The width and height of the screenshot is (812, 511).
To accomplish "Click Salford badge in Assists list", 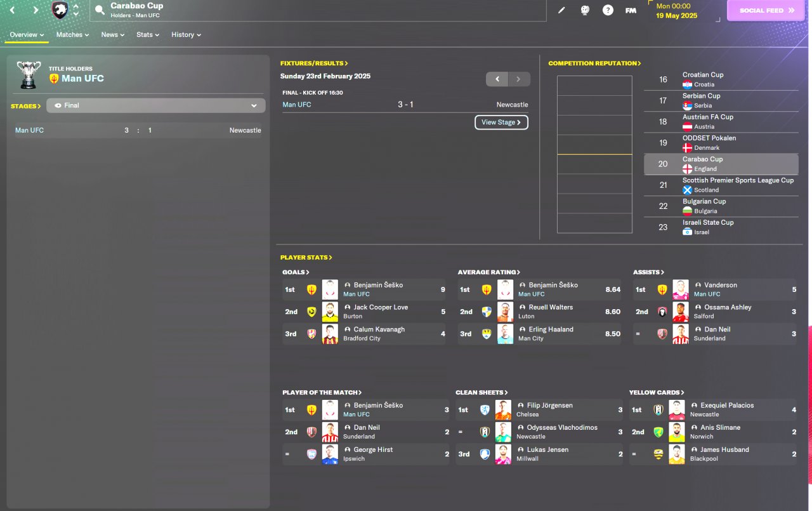I will click(662, 312).
